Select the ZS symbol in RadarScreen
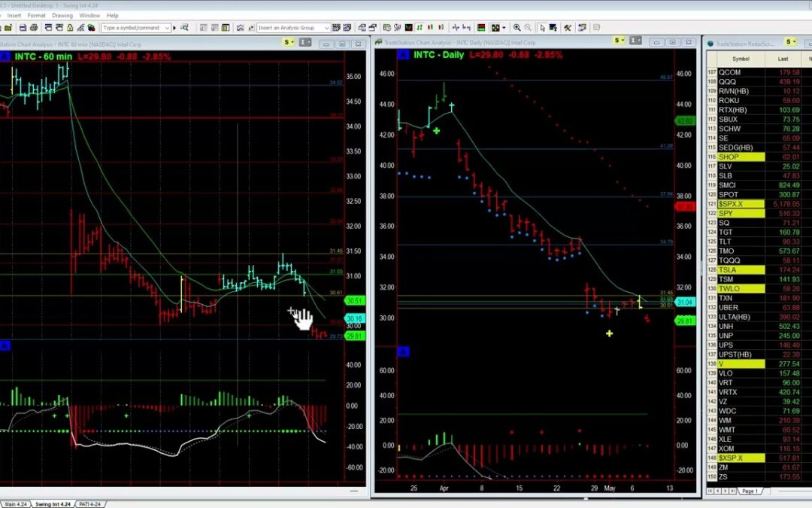The height and width of the screenshot is (508, 812). pos(723,476)
